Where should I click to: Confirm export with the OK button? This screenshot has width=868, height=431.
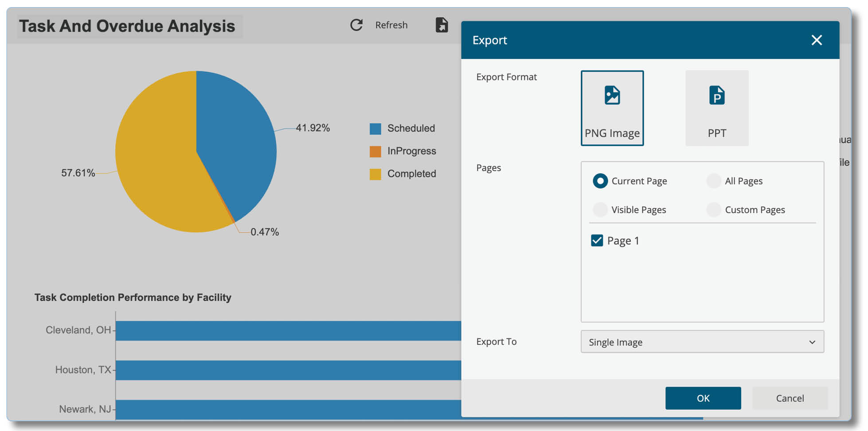pyautogui.click(x=703, y=398)
